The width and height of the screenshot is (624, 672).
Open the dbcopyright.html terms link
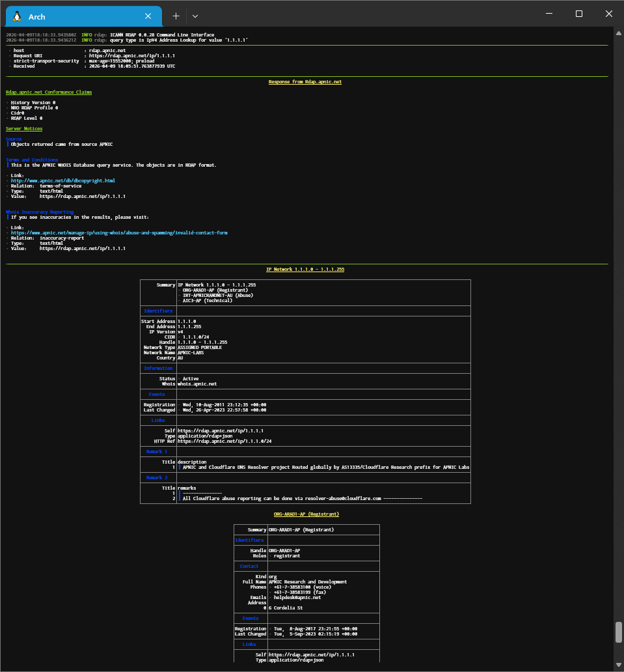[63, 181]
